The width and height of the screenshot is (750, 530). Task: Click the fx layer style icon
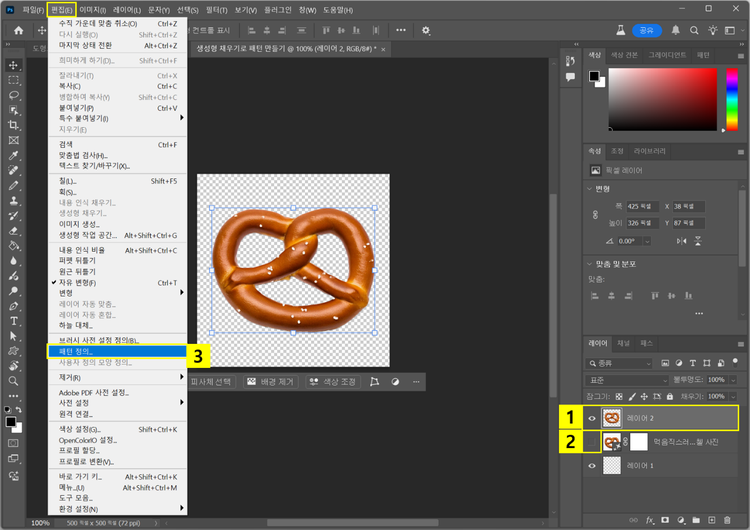(x=649, y=520)
